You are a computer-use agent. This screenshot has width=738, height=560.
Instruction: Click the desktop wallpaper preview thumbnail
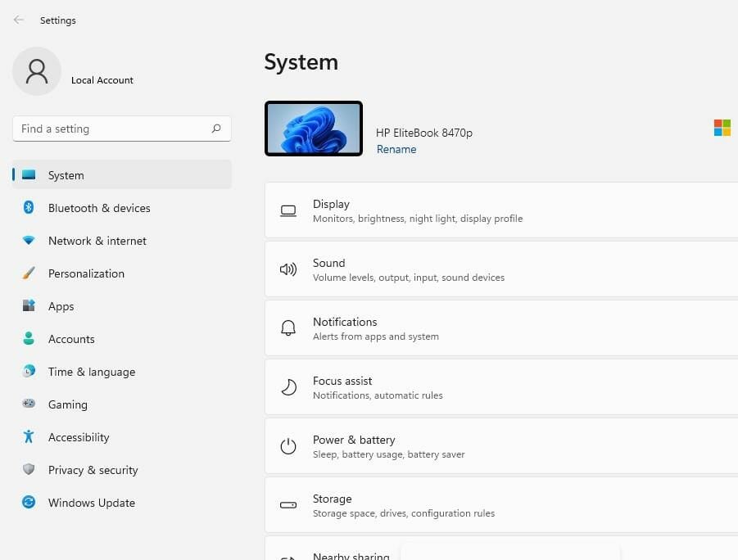coord(314,129)
